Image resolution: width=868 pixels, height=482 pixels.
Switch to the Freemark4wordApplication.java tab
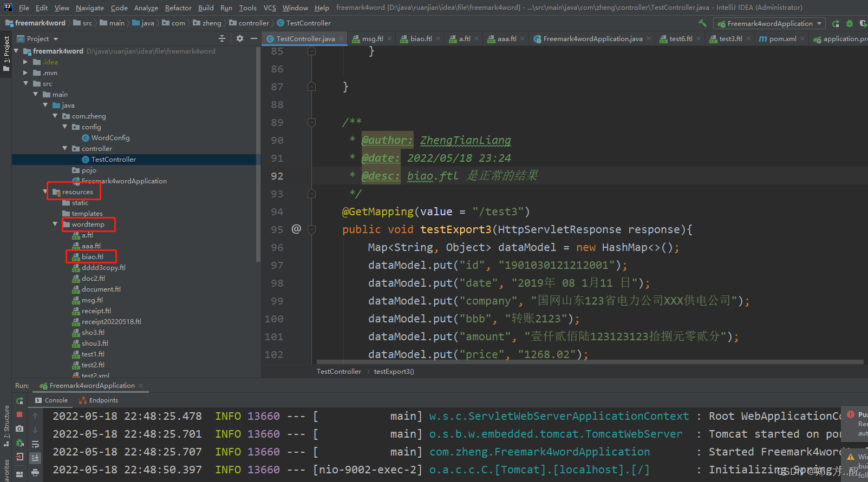592,39
